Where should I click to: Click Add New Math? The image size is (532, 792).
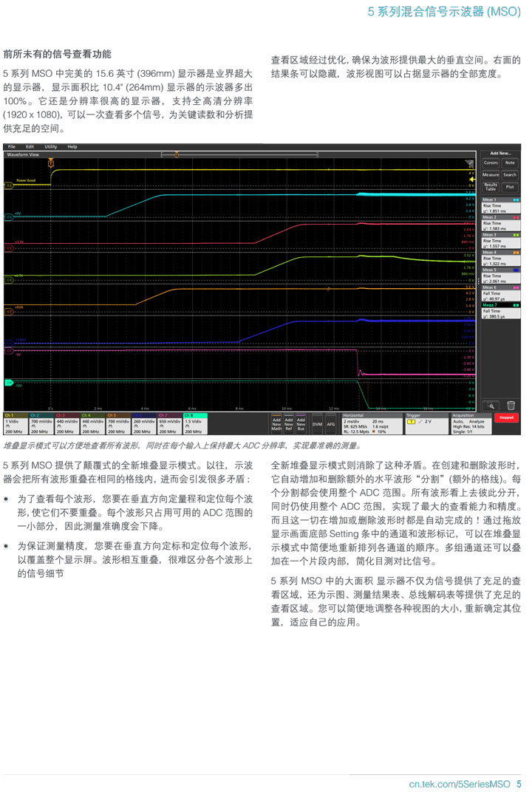[276, 424]
